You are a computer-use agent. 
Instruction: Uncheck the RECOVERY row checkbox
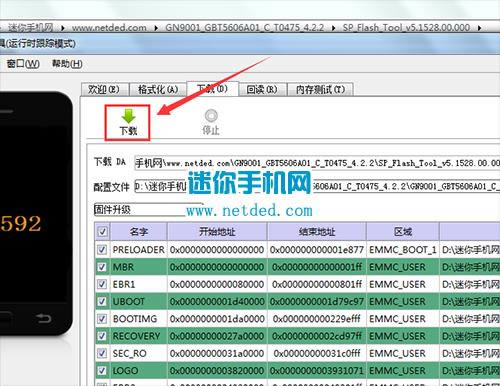click(102, 336)
